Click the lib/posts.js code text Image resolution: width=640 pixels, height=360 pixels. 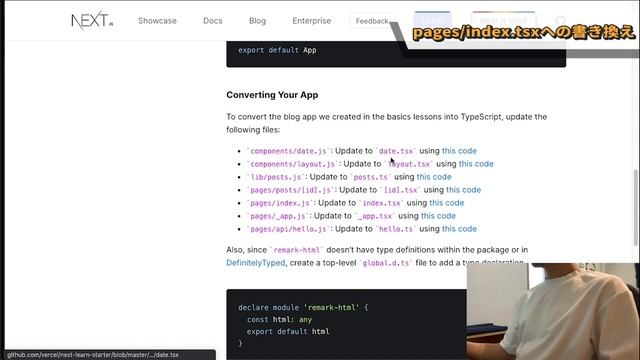tap(276, 177)
